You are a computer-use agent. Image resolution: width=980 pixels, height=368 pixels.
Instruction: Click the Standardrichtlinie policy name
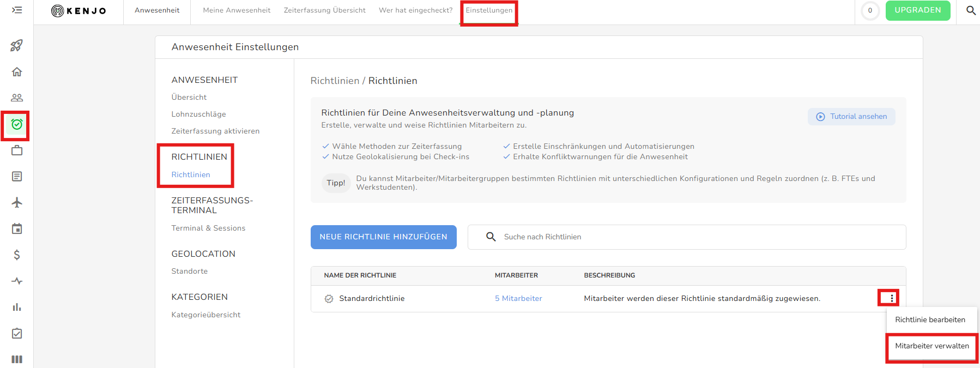(372, 299)
